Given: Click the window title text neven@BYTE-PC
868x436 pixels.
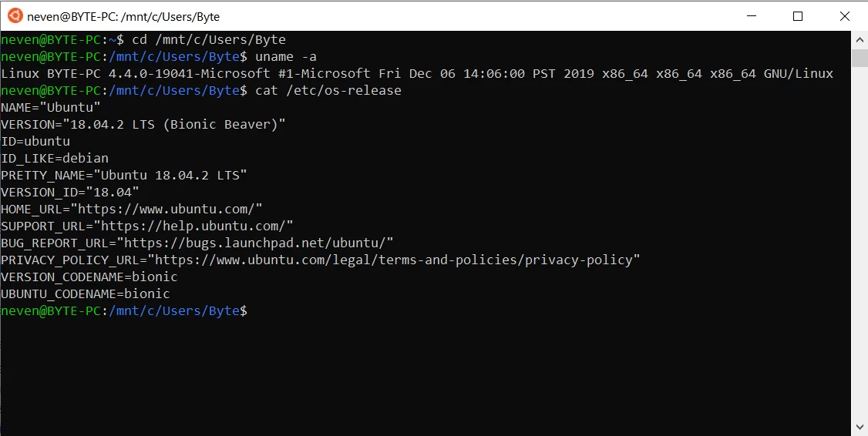Looking at the screenshot, I should click(123, 16).
